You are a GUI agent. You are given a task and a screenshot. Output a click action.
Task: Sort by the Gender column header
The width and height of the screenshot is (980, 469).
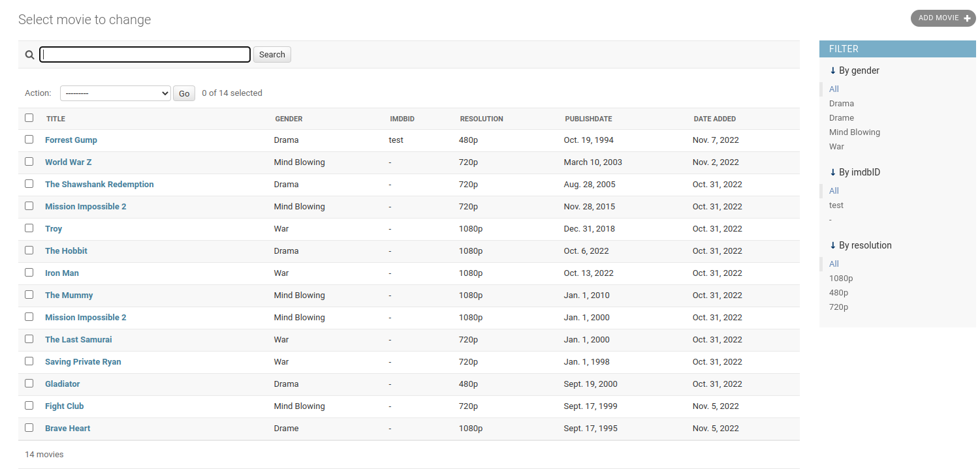coord(289,119)
